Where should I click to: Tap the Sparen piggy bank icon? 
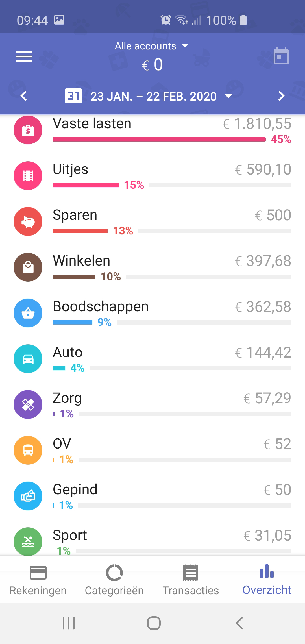click(x=28, y=221)
